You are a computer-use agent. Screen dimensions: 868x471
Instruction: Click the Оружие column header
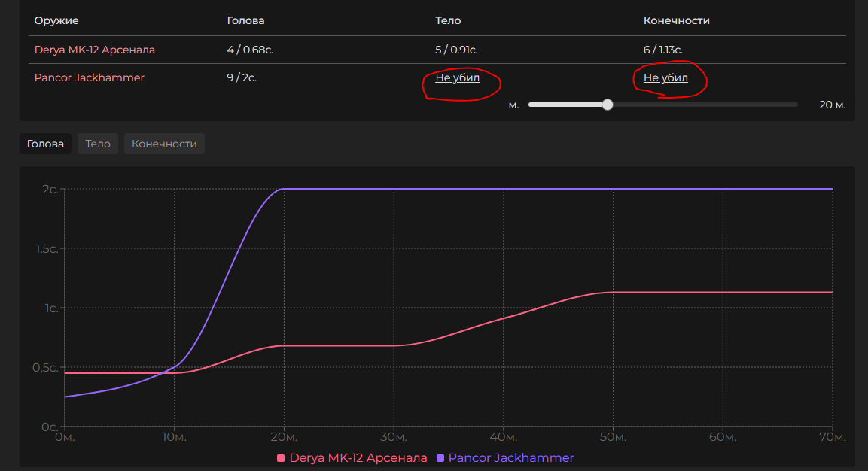pyautogui.click(x=56, y=20)
